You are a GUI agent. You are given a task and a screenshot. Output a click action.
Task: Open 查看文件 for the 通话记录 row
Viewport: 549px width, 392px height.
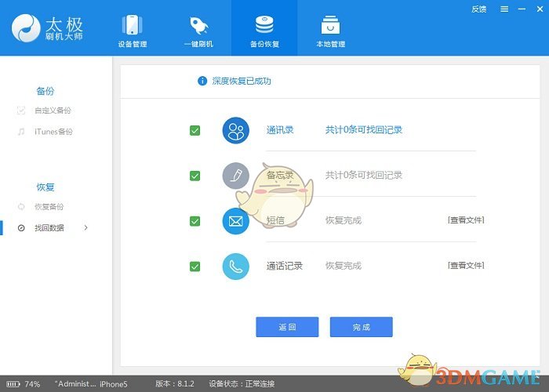tap(466, 266)
